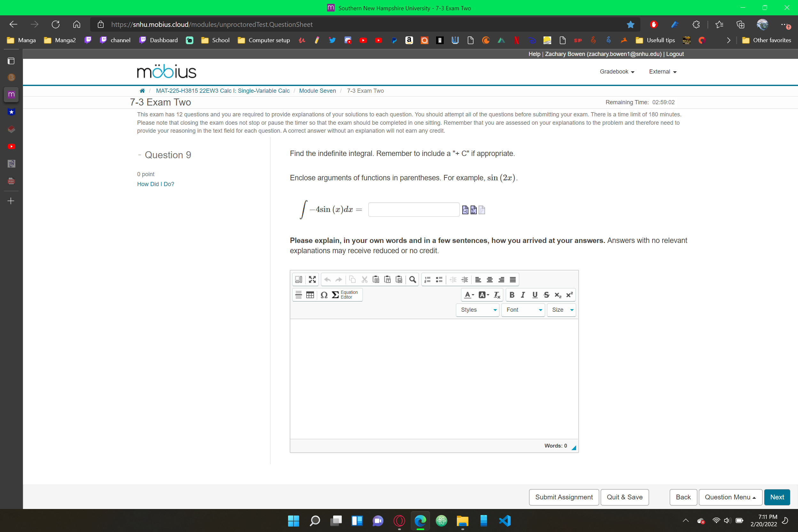Toggle italic formatting
The width and height of the screenshot is (798, 532).
(523, 295)
